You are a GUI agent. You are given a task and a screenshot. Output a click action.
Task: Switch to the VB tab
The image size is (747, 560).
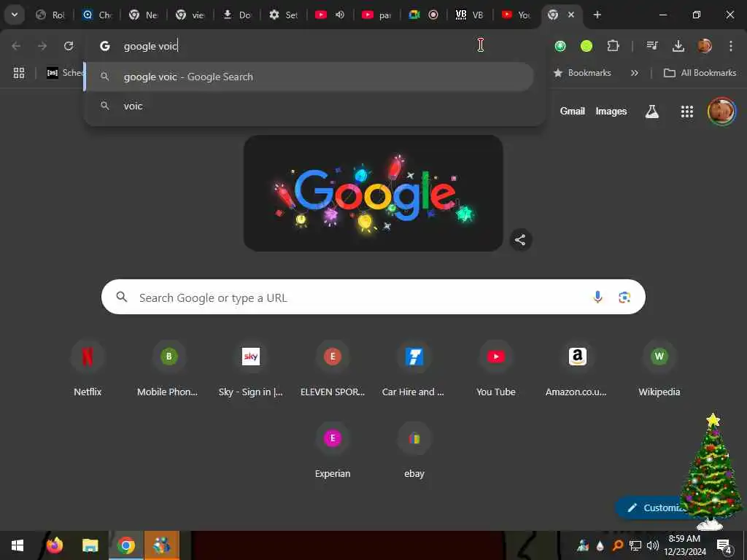click(471, 15)
